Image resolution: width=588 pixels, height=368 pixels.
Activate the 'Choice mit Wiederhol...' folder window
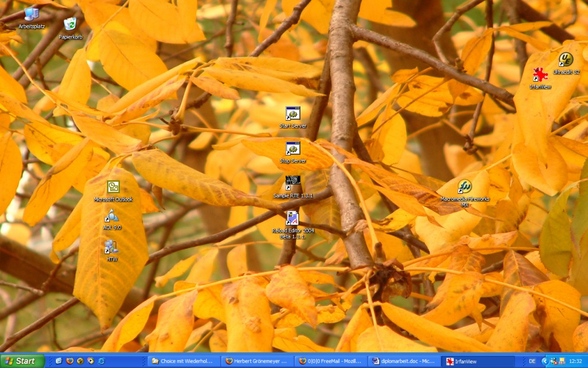183,361
